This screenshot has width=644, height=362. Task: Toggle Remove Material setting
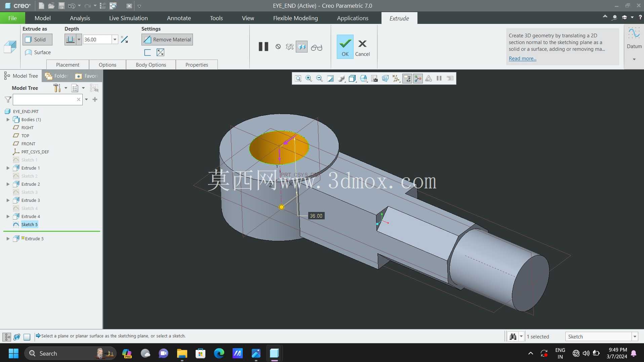(167, 39)
